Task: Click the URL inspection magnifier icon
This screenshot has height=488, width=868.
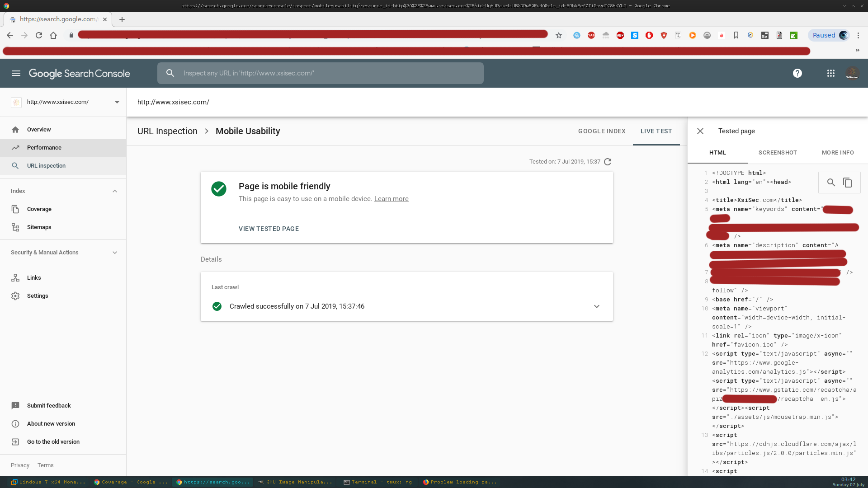Action: [15, 166]
